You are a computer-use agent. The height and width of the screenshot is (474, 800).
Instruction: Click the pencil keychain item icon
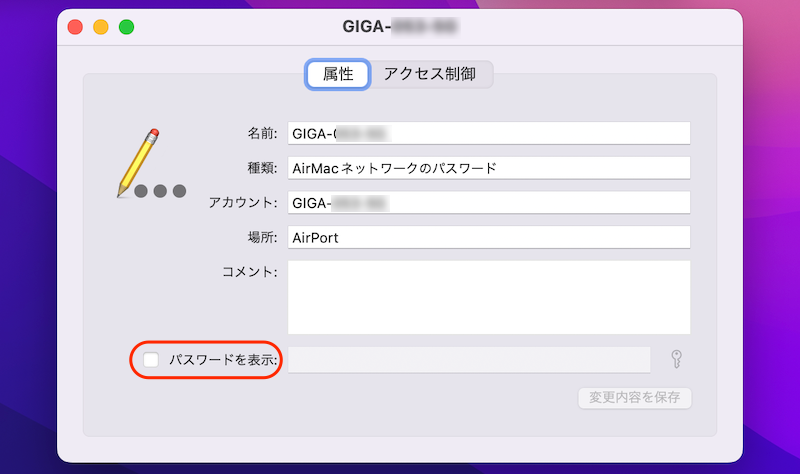click(x=145, y=165)
